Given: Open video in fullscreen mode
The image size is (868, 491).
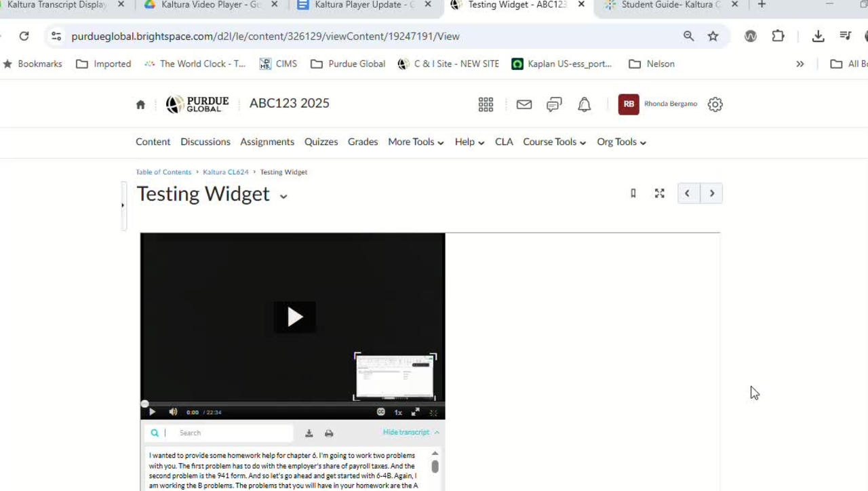Looking at the screenshot, I should (x=415, y=412).
